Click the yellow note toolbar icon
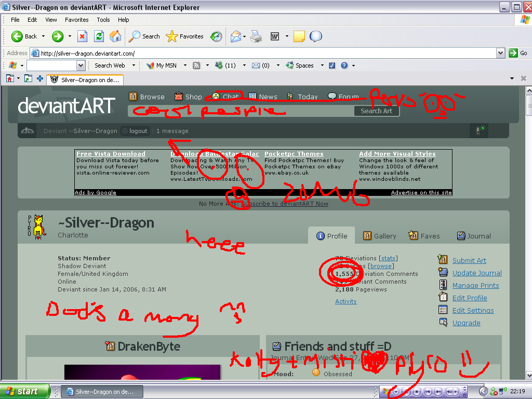The height and width of the screenshot is (399, 532). (x=299, y=36)
